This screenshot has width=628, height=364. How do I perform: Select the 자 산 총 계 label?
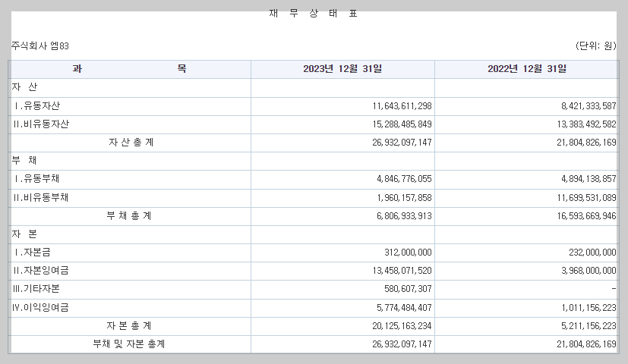(x=131, y=143)
